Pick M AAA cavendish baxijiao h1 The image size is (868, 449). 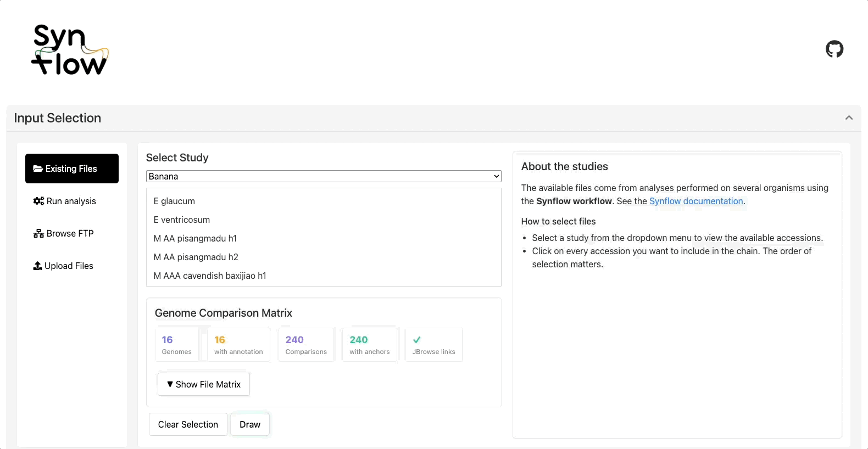[324, 276]
